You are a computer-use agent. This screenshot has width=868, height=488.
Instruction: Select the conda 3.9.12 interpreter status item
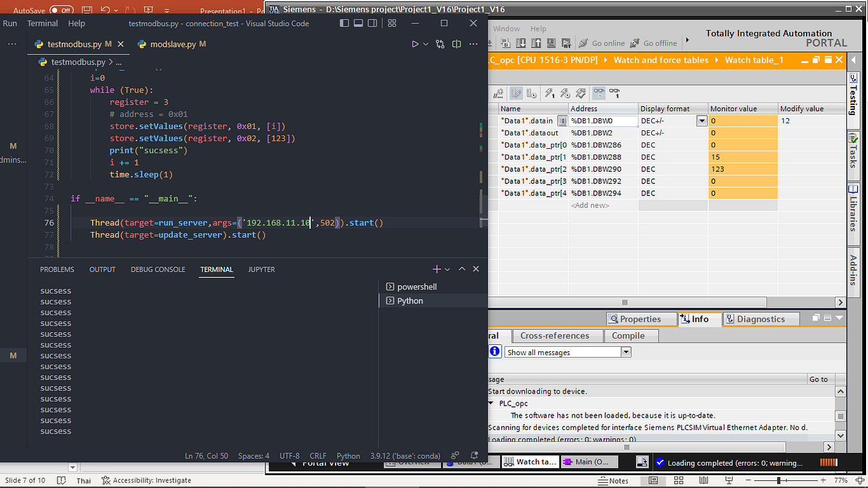(x=405, y=456)
